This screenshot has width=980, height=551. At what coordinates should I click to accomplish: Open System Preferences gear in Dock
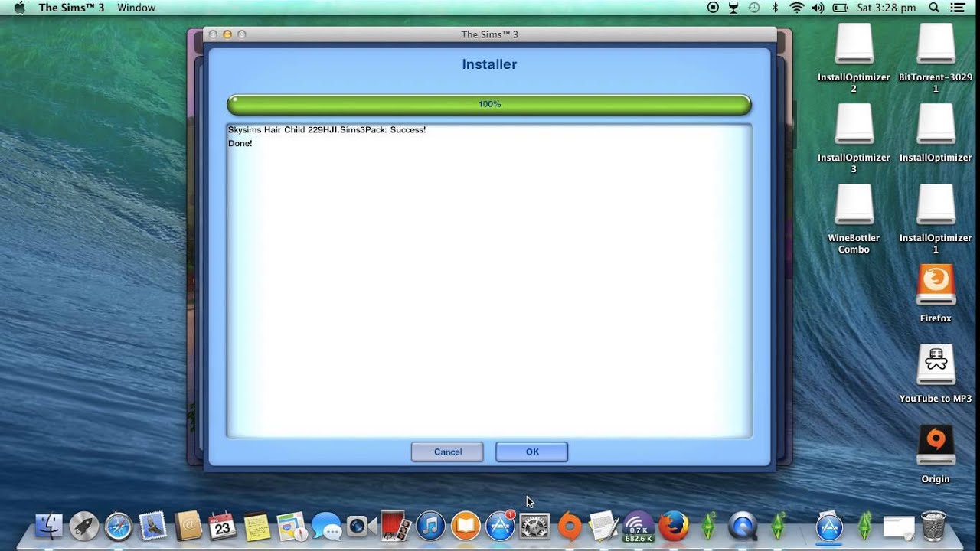pos(534,526)
